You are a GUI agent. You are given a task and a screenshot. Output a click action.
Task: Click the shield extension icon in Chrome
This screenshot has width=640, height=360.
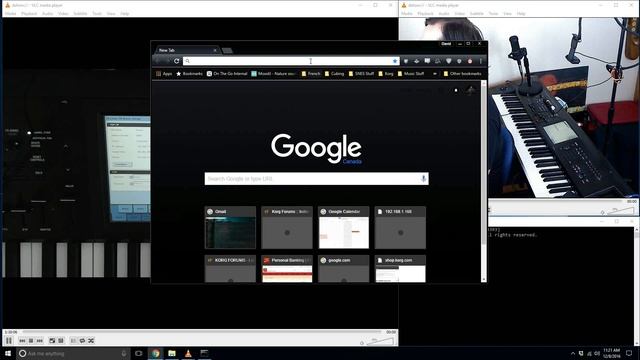449,61
